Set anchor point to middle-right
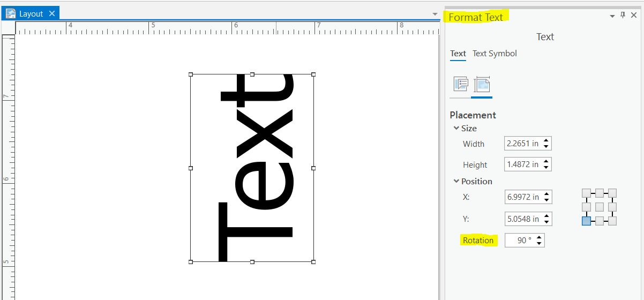 click(612, 207)
